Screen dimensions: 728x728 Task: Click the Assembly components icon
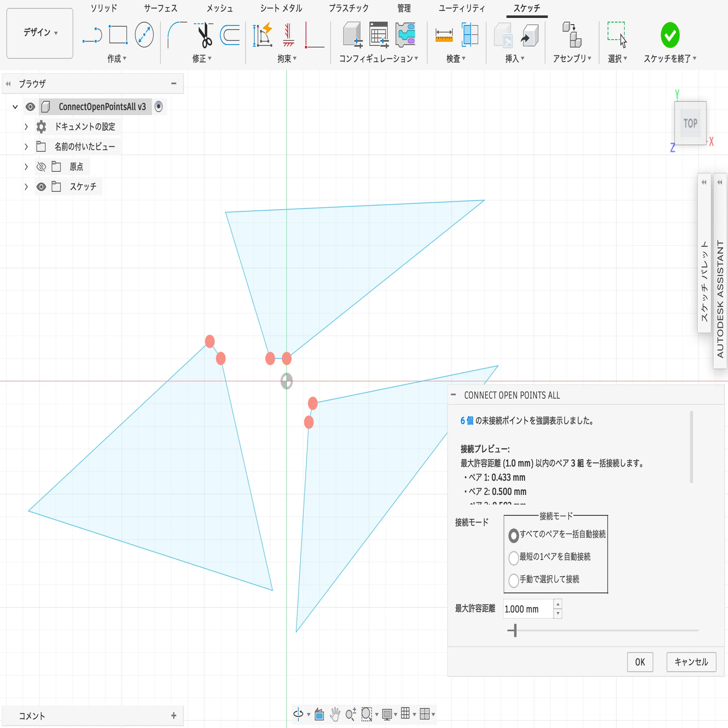[x=572, y=35]
